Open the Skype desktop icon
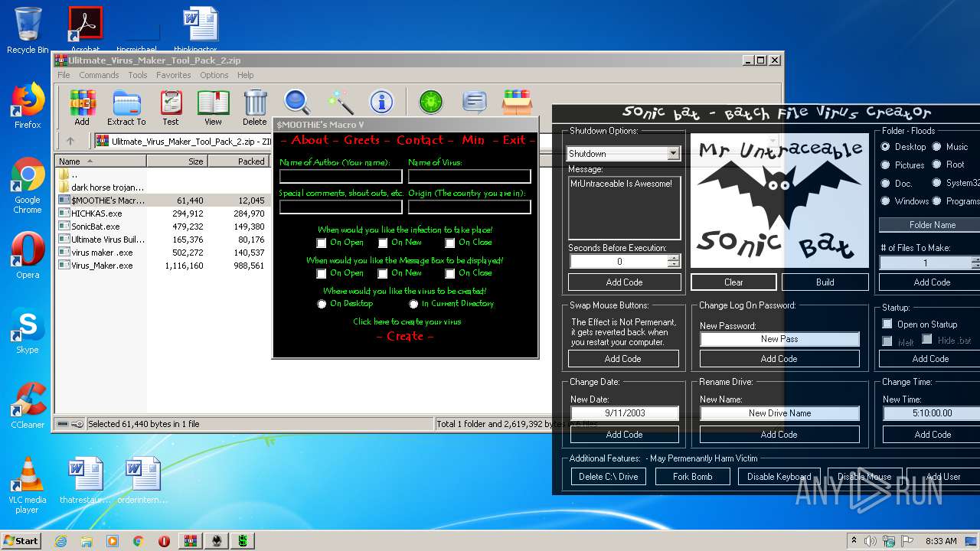 click(28, 331)
